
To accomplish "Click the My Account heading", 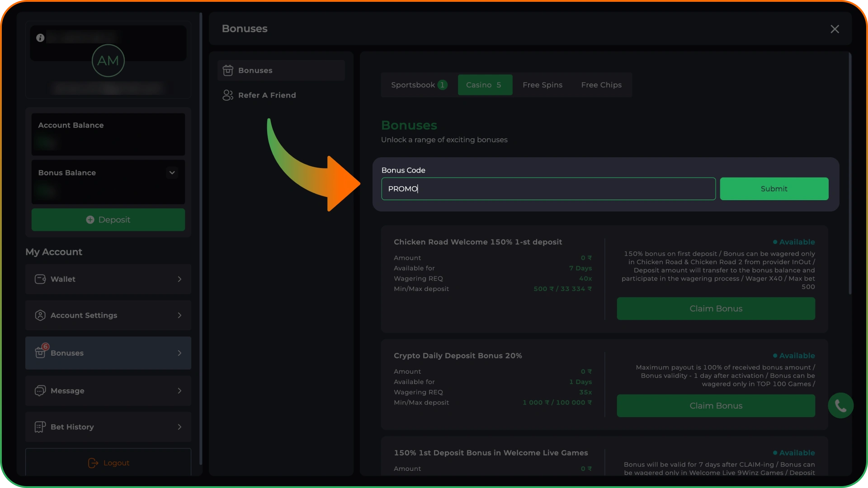I will (54, 252).
